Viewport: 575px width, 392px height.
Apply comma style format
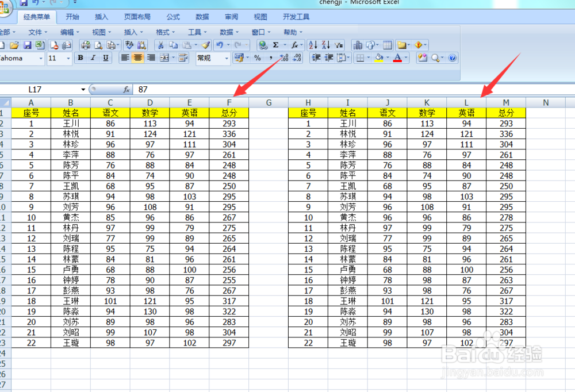[271, 58]
